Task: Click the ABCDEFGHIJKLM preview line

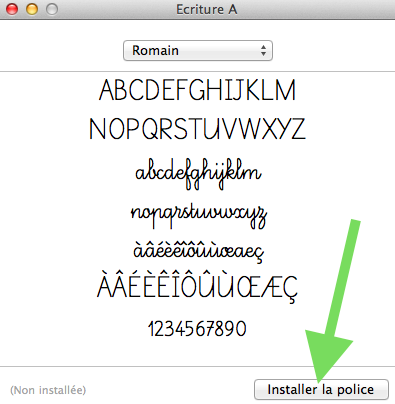Action: [197, 90]
